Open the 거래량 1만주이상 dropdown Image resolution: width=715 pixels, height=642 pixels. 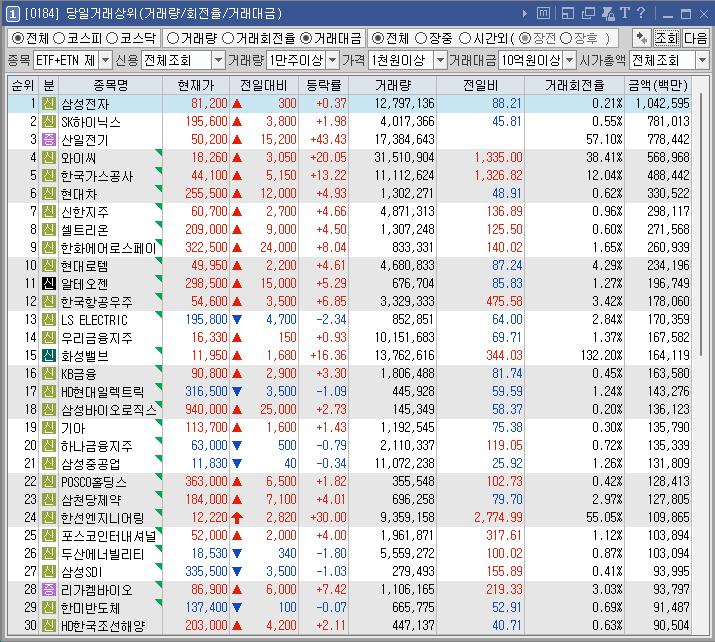point(333,60)
